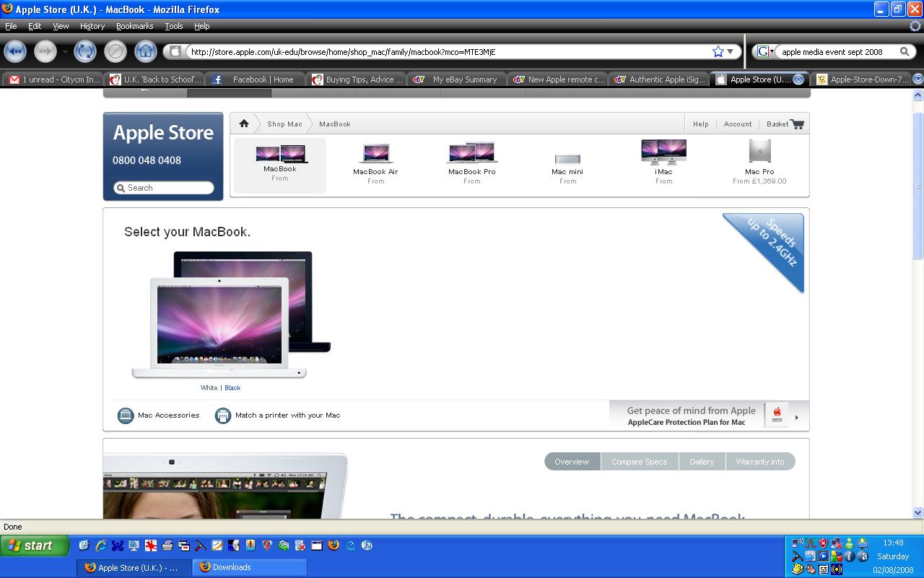Click the vertical page scrollbar thumb

tap(918, 186)
